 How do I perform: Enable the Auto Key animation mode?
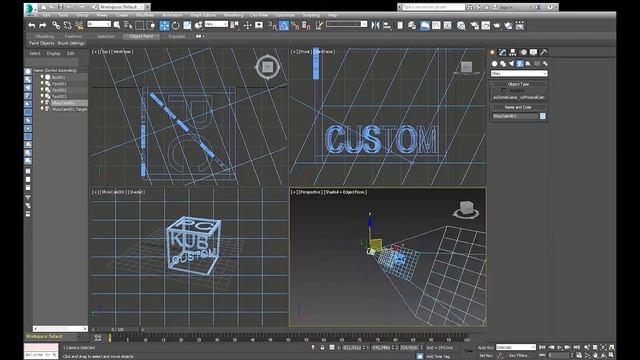coord(486,347)
